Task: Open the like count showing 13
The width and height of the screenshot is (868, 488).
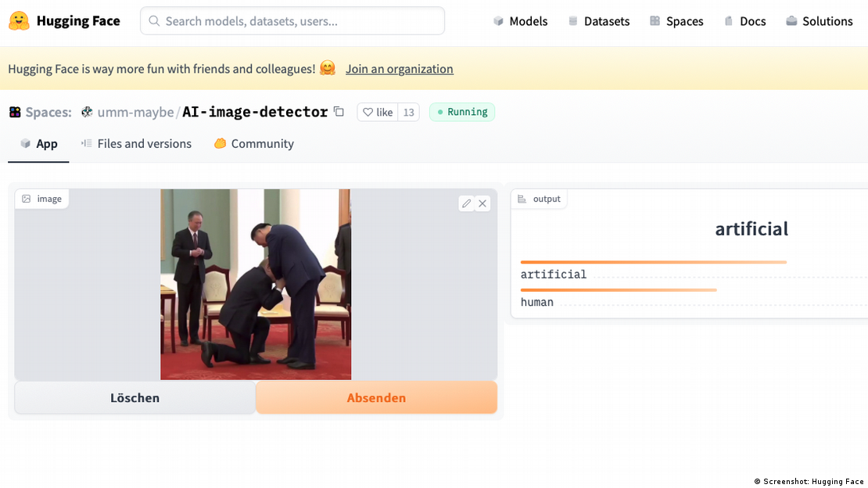Action: [x=408, y=112]
